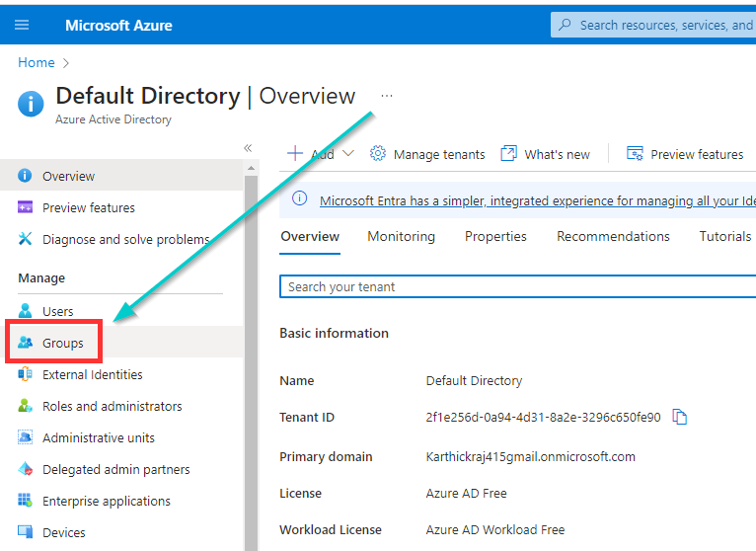Viewport: 756px width, 551px height.
Task: Expand the Add dropdown chevron
Action: tap(348, 153)
